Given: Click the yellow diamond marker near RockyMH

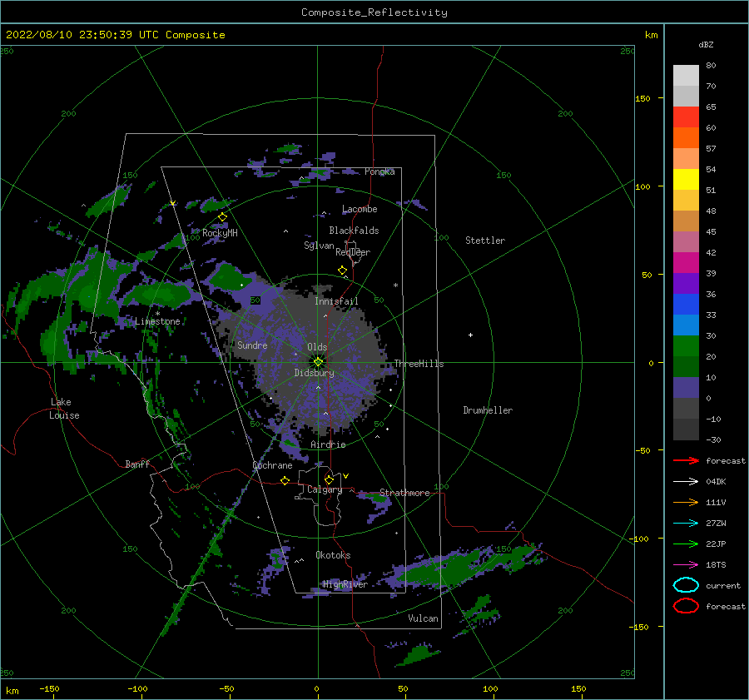Looking at the screenshot, I should (222, 217).
